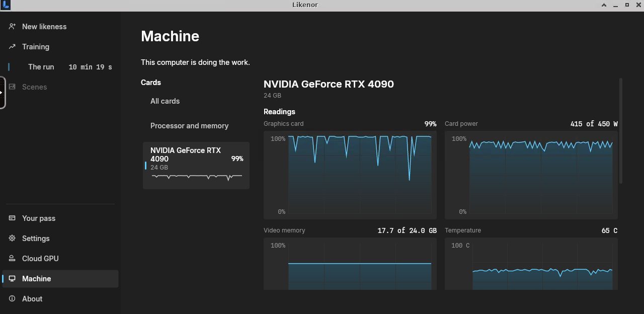This screenshot has height=314, width=644.
Task: Click the run timer '10 min 19 s'
Action: point(90,67)
